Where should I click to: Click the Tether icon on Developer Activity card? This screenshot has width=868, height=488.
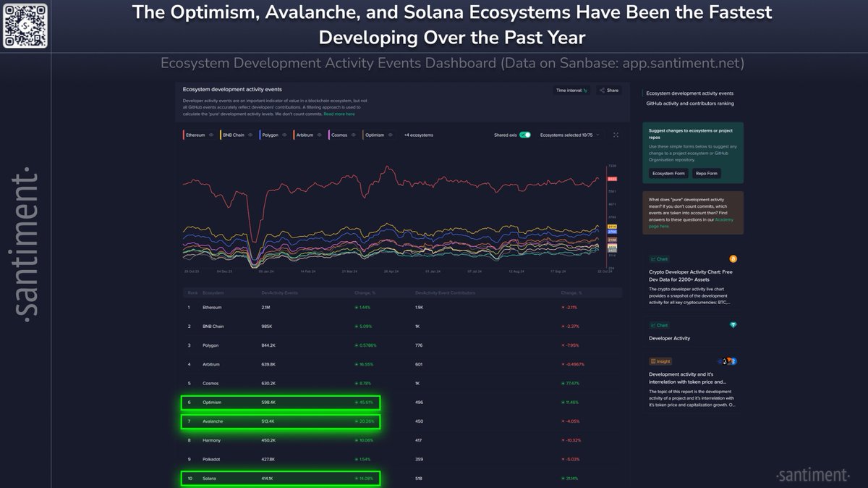tap(733, 324)
